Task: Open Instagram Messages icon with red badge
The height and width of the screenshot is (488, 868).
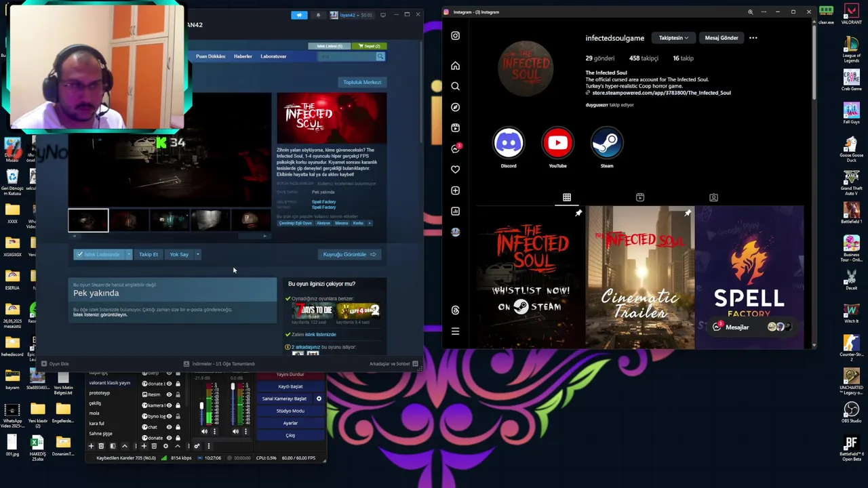Action: click(456, 148)
